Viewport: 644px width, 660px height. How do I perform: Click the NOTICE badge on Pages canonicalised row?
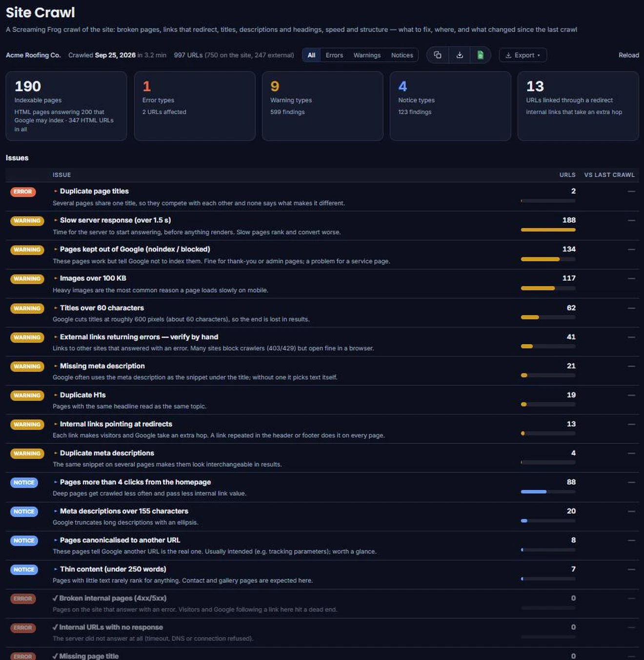24,540
